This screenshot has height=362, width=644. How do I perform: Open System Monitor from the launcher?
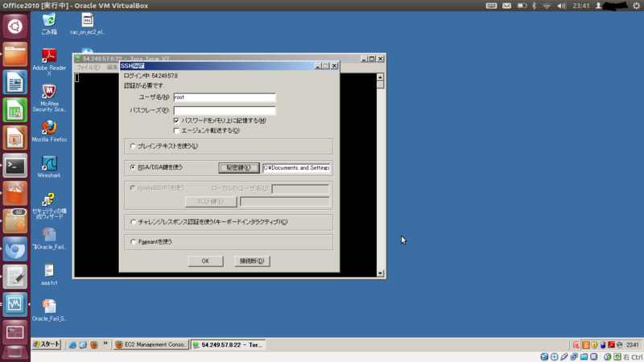14,304
